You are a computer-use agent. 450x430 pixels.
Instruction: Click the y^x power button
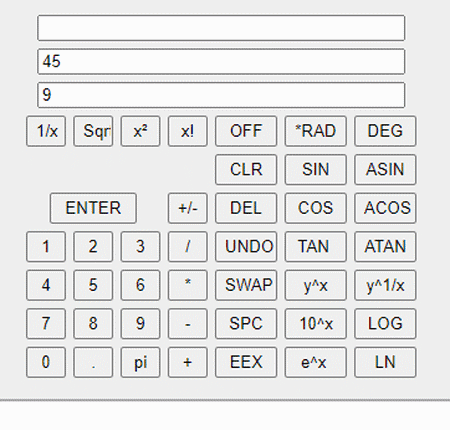coord(316,285)
